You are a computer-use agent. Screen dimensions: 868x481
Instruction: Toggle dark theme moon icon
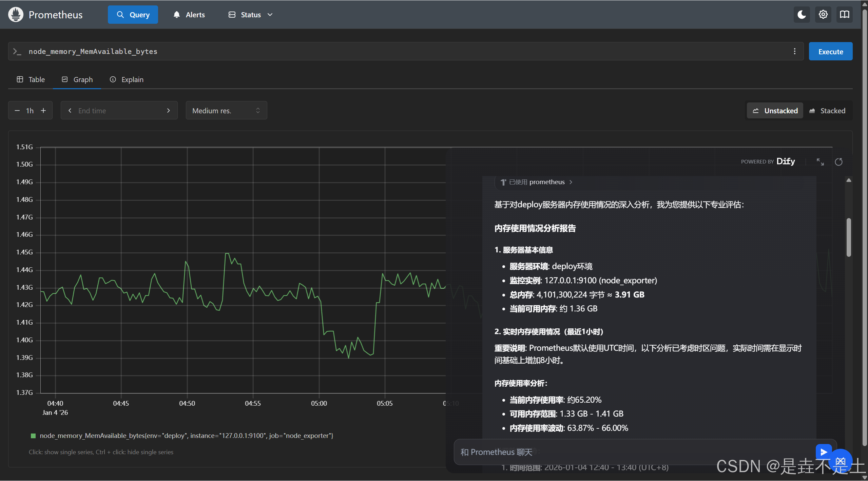tap(802, 15)
